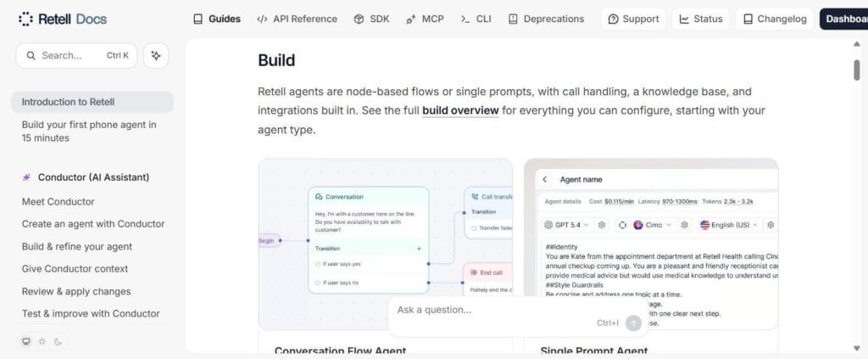Click the gear icon next to Cimo

(684, 225)
